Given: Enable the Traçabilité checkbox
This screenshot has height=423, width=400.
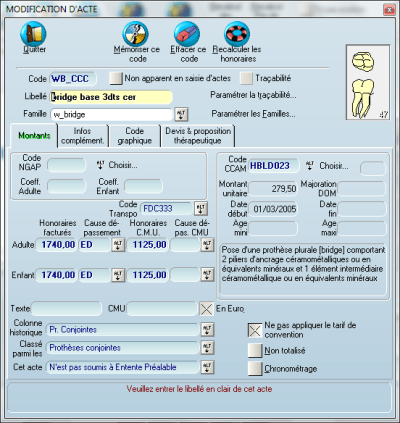Looking at the screenshot, I should [x=246, y=78].
